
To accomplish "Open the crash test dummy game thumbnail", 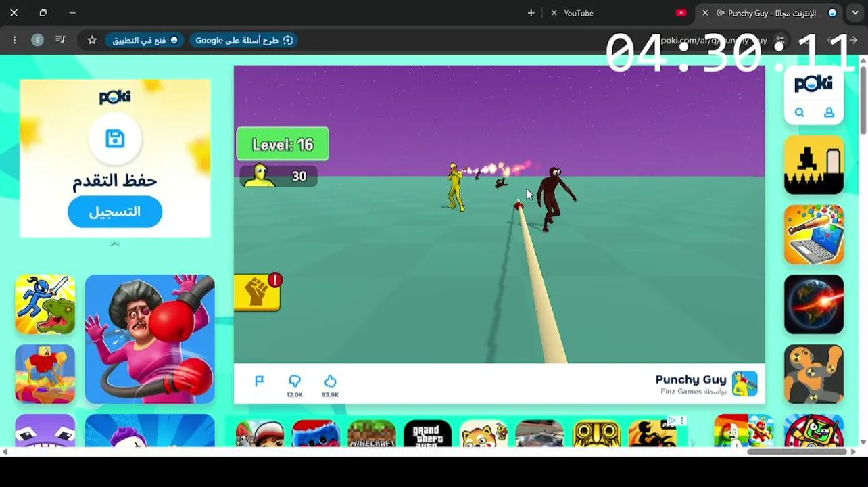I will [x=814, y=374].
